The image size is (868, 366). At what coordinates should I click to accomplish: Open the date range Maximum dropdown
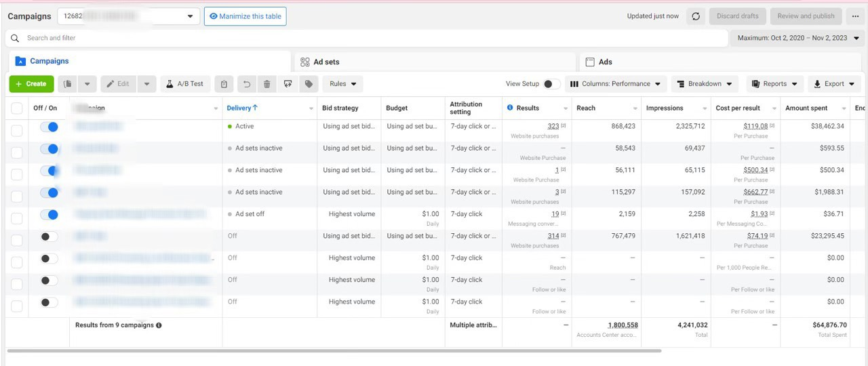pyautogui.click(x=798, y=38)
